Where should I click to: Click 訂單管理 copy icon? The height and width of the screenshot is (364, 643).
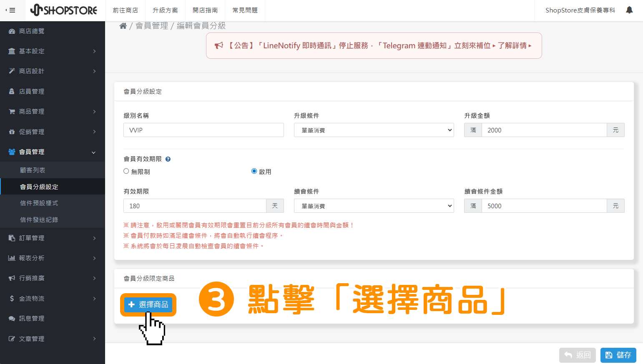(12, 238)
